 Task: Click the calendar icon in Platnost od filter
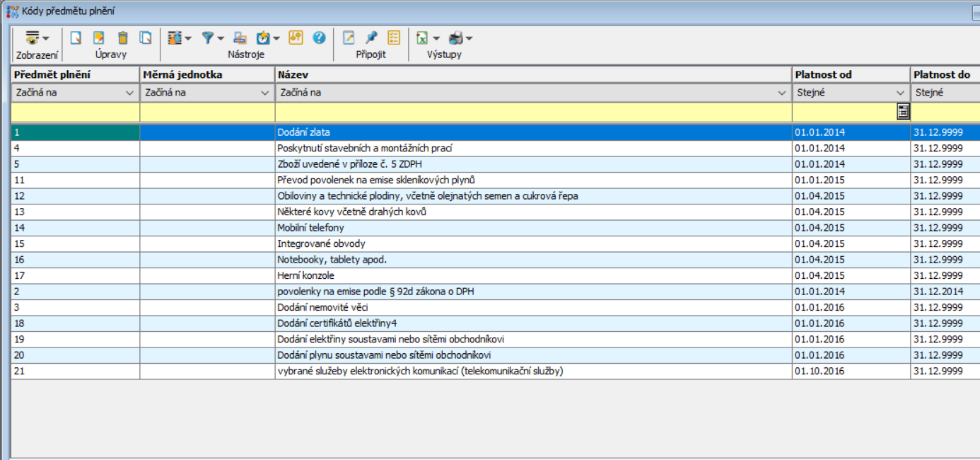click(903, 111)
